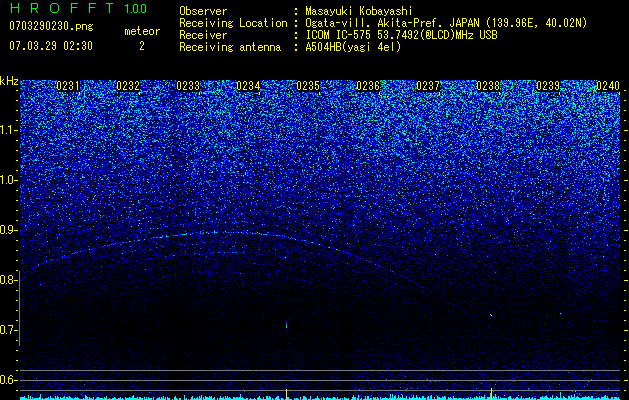Click the HROFFT 1.0.0 title text
Screen dimensions: 629x400
[78, 8]
